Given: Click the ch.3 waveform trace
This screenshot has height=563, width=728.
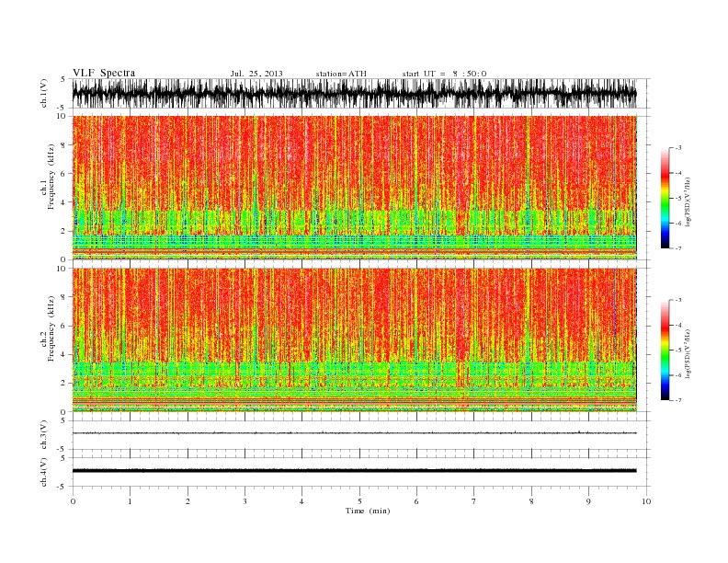Looking at the screenshot, I should [354, 433].
